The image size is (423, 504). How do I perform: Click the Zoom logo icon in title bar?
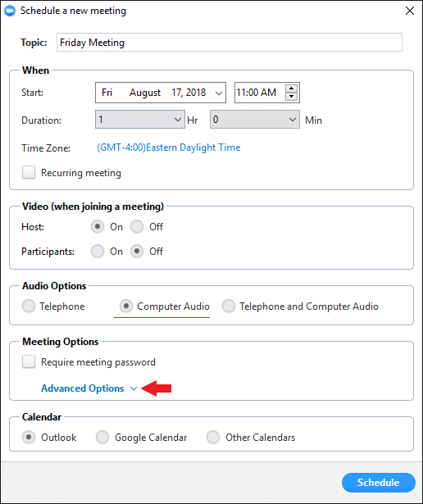pyautogui.click(x=10, y=11)
